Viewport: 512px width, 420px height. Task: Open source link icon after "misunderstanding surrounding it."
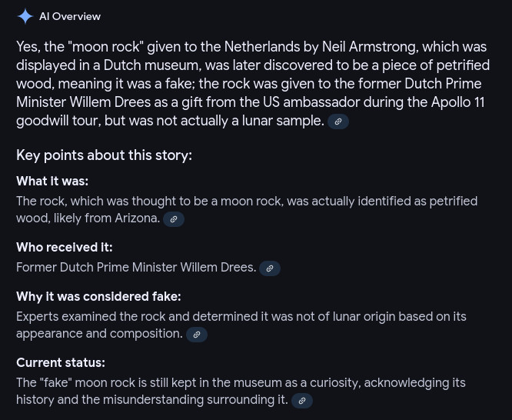[x=301, y=401]
